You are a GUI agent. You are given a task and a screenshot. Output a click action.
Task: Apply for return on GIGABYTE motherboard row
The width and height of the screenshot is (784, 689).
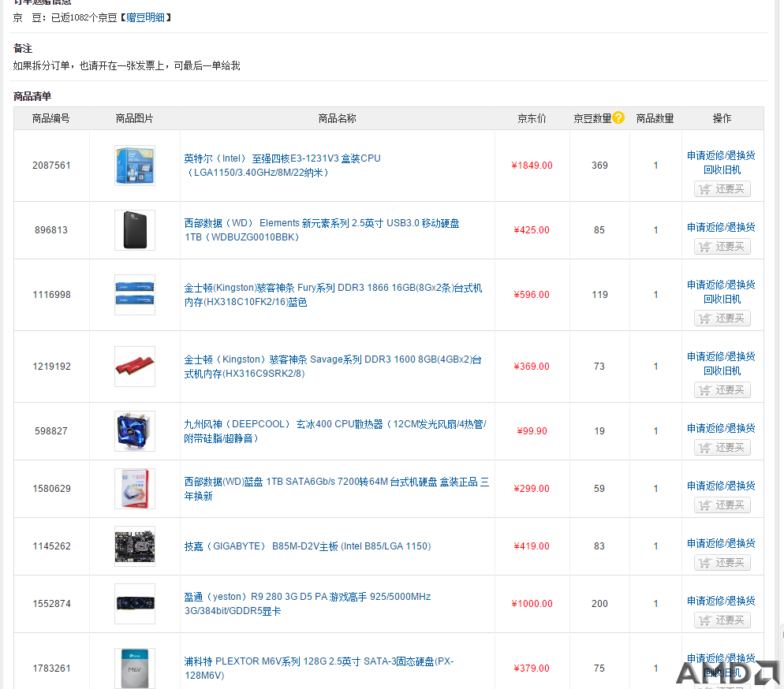click(721, 543)
